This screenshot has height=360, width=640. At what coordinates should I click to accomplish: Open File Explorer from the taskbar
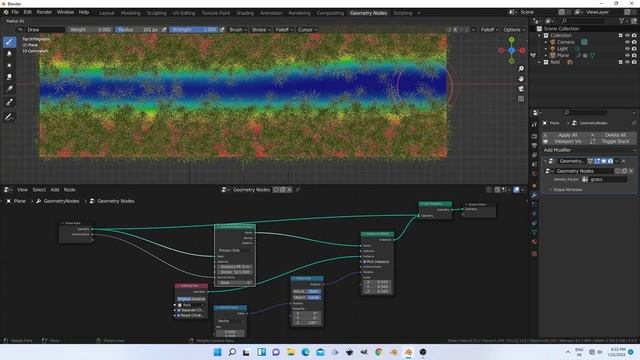pos(291,352)
